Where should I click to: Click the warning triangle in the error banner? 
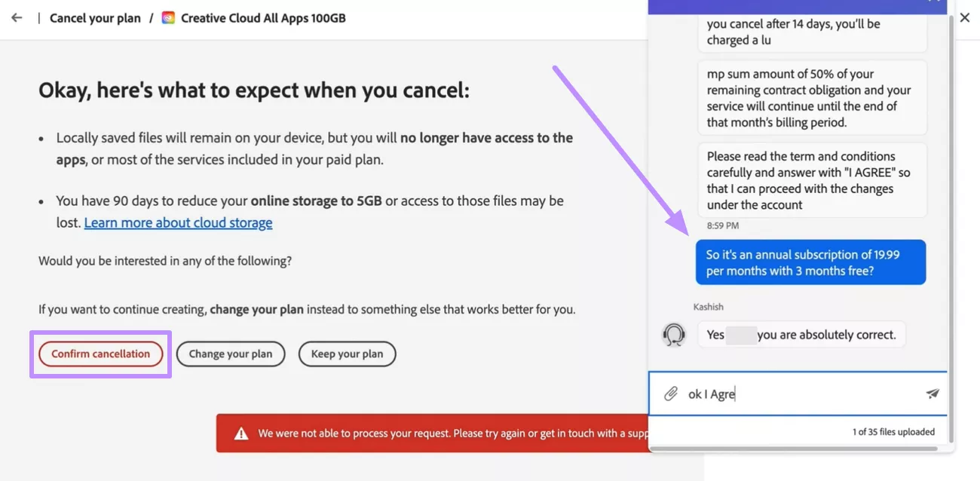click(x=241, y=433)
